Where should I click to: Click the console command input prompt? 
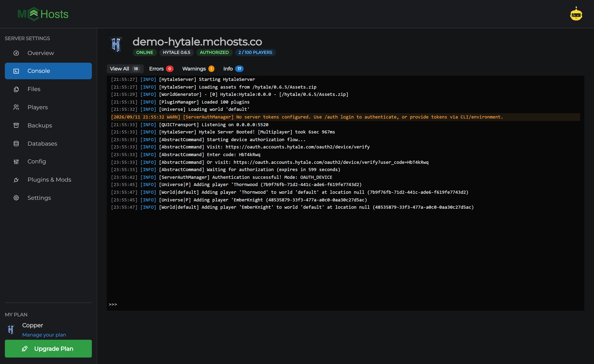coord(346,305)
